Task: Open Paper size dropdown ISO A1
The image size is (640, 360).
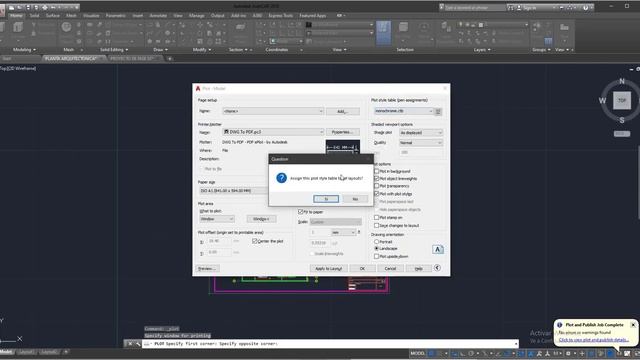Action: point(233,191)
